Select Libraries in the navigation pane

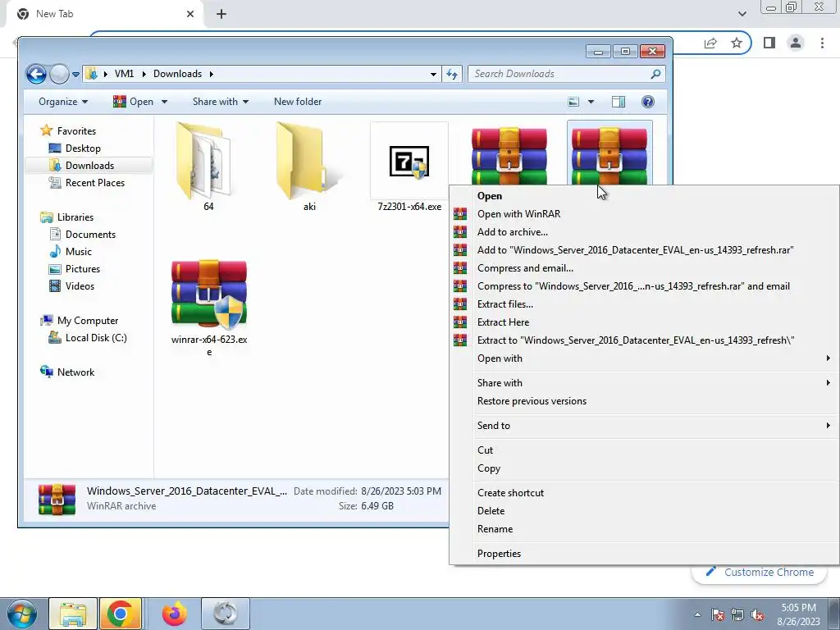[x=67, y=217]
